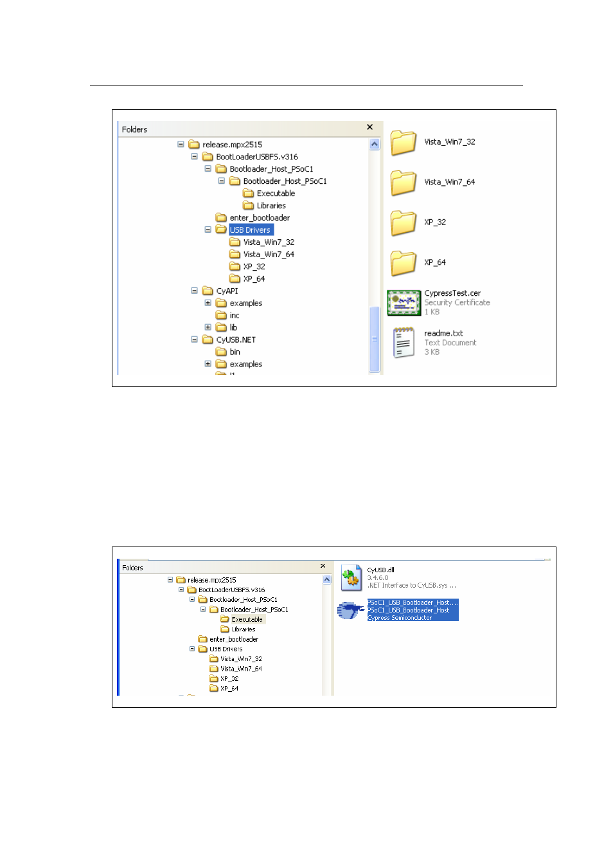Collapse release.mpx2515 in the CyUSB.dll window tree
613x868 pixels.
pyautogui.click(x=170, y=580)
